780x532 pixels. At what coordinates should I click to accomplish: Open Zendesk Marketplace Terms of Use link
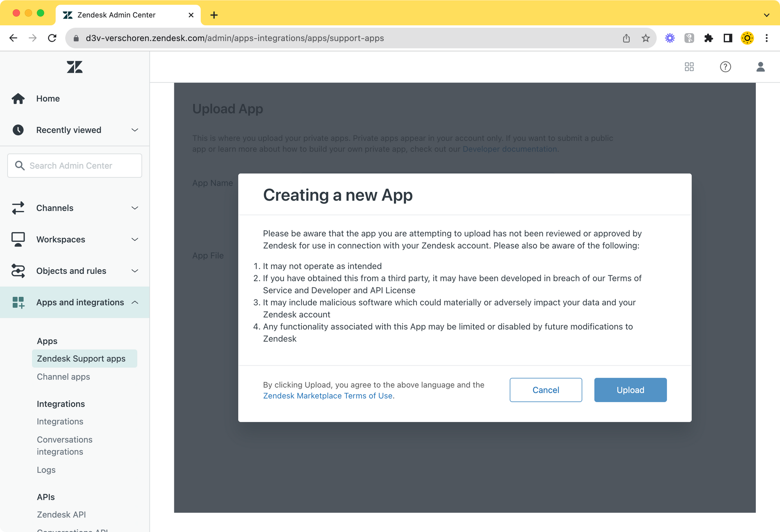click(x=328, y=396)
